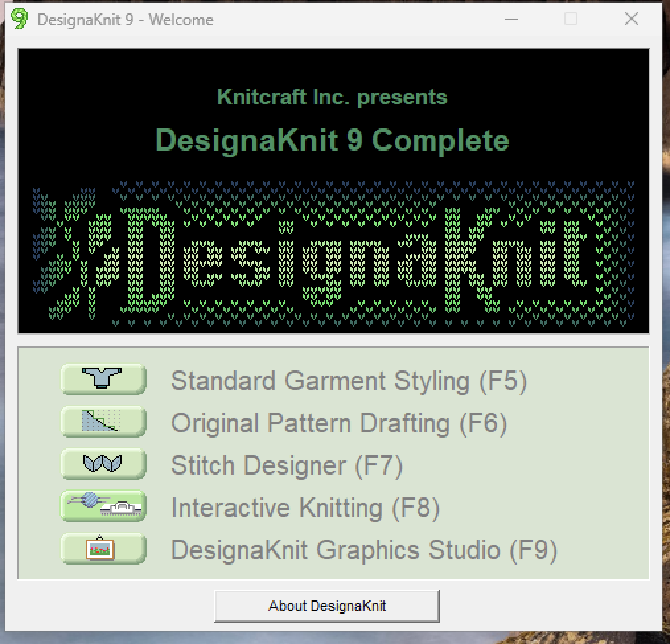Select the Standard Garment Styling (F5) label
Image resolution: width=670 pixels, height=644 pixels.
coord(349,381)
